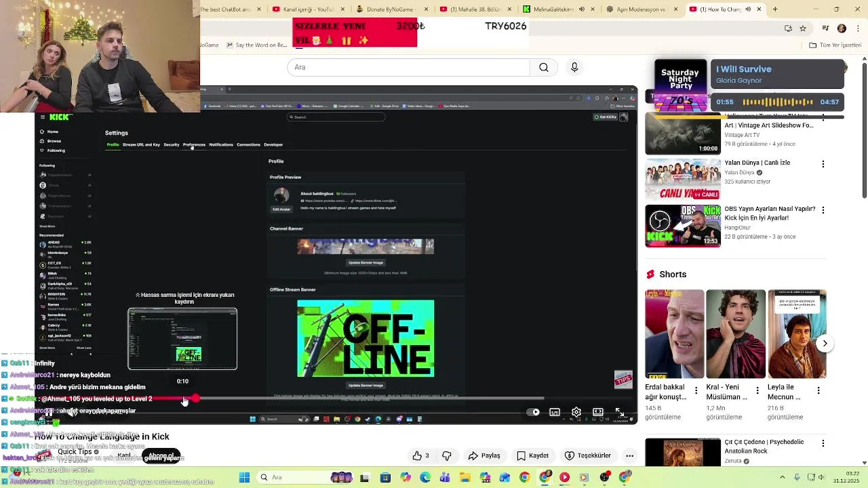Image resolution: width=868 pixels, height=488 pixels.
Task: Open options menu for OBS Yayın Ayarları video
Action: tap(823, 210)
